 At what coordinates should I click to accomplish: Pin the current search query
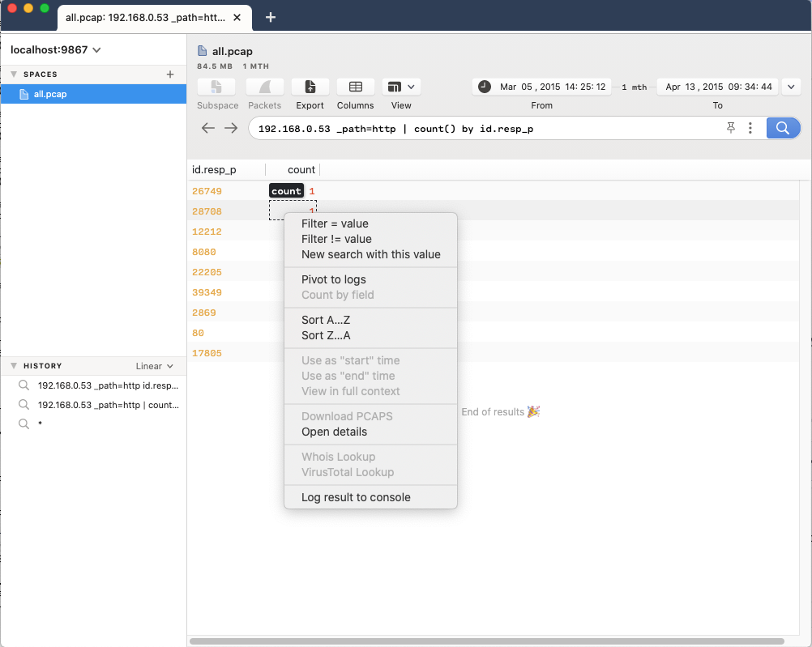coord(730,127)
